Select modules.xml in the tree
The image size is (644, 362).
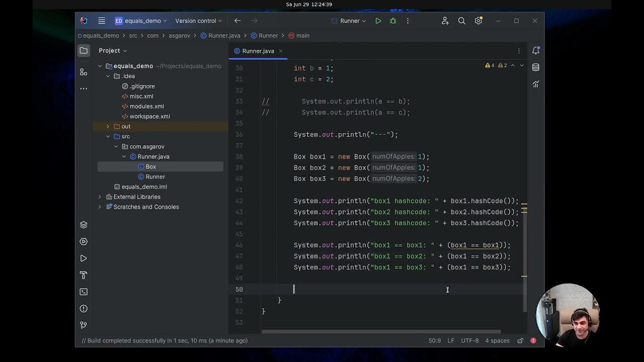coord(143,106)
